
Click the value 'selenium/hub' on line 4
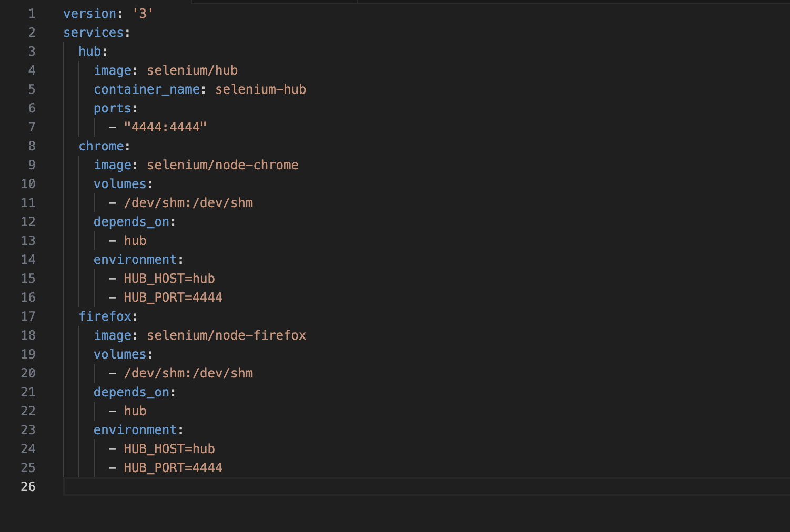(x=192, y=70)
